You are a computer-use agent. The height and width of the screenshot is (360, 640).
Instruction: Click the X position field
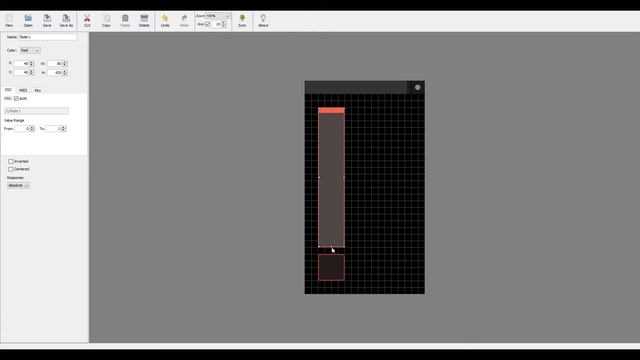[x=21, y=64]
